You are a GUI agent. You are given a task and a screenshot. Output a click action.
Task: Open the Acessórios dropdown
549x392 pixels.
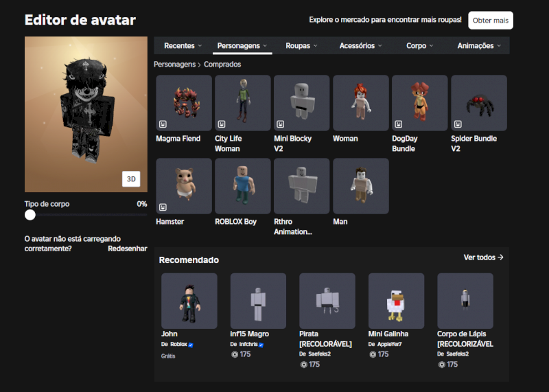(x=360, y=46)
